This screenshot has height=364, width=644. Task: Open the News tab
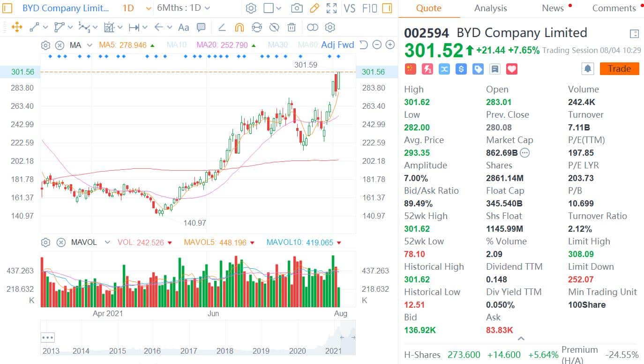tap(553, 8)
